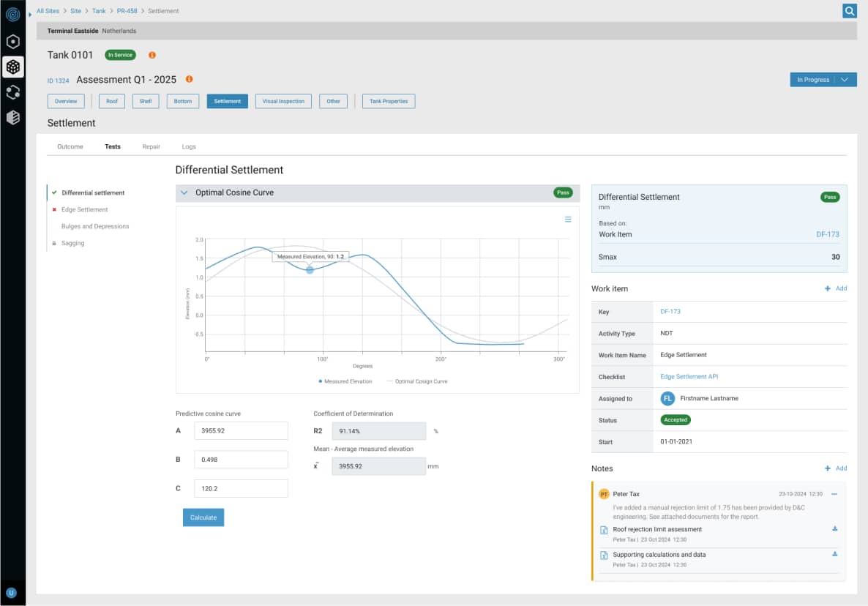Click the mean average measured elevation field
868x606 pixels.
pos(378,466)
